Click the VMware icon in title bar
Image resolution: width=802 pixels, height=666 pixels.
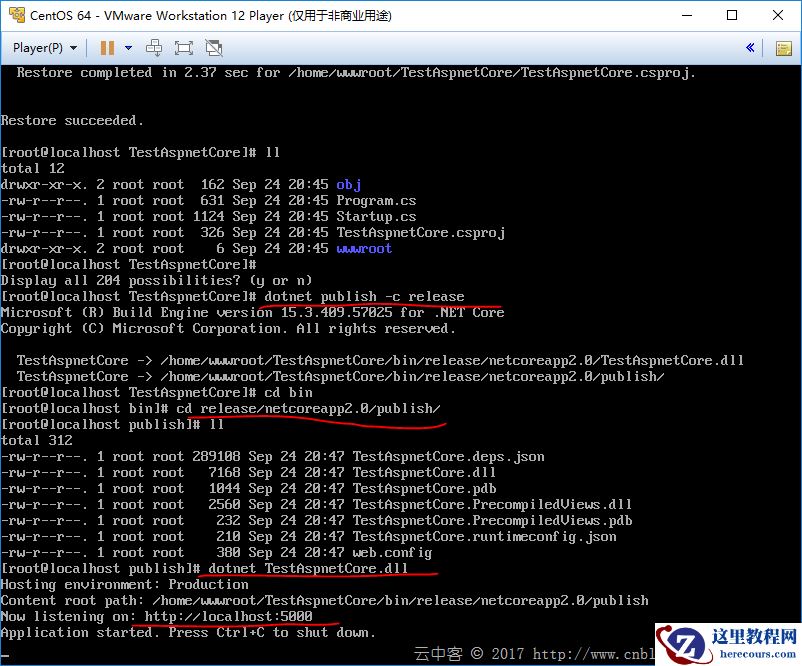tap(17, 15)
